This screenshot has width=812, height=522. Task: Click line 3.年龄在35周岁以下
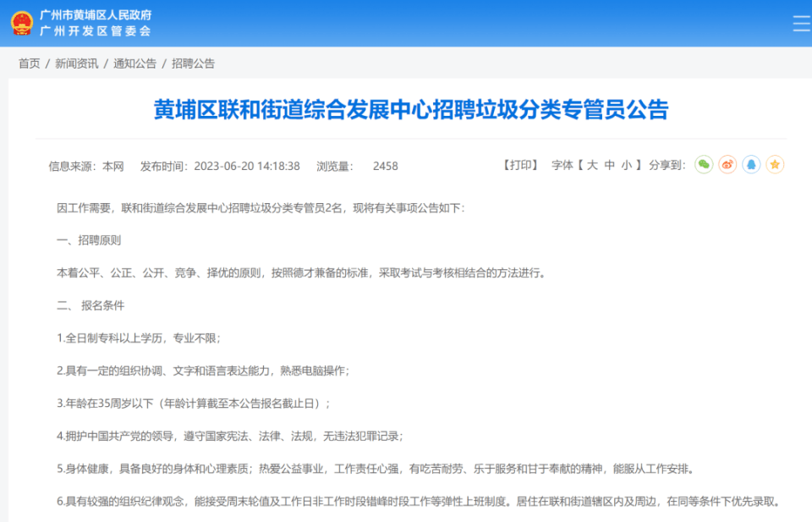point(193,404)
